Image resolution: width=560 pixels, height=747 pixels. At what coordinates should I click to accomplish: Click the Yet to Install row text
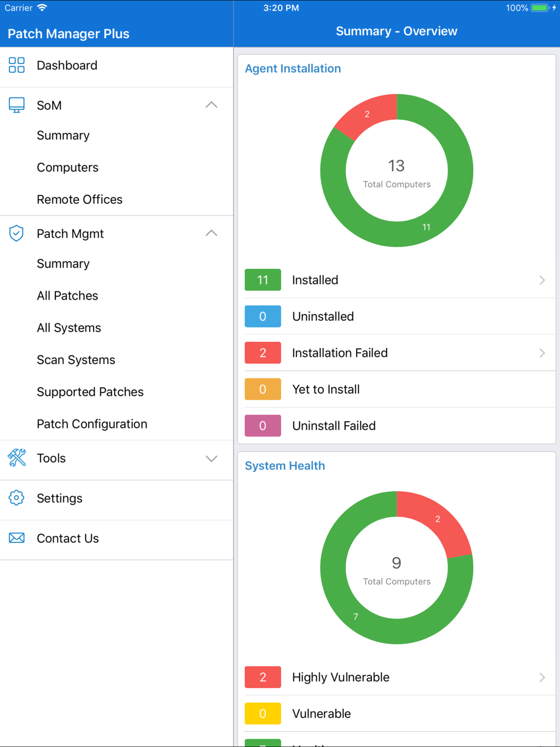[x=326, y=389]
